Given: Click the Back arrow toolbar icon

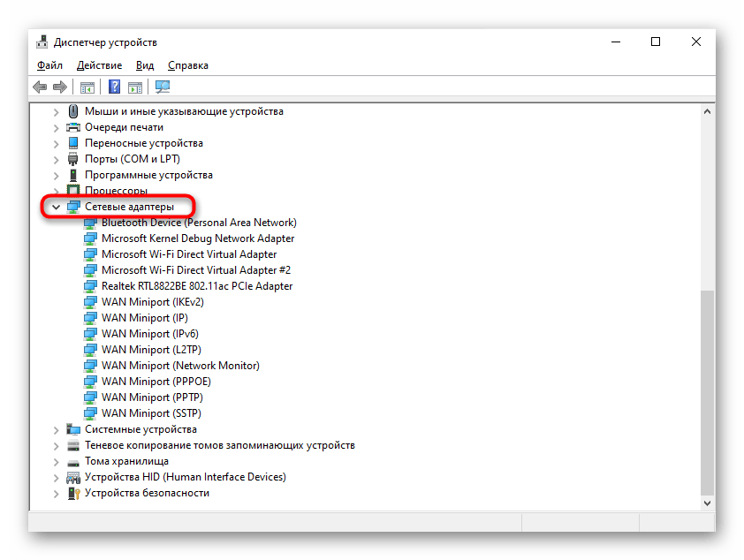Looking at the screenshot, I should point(40,87).
